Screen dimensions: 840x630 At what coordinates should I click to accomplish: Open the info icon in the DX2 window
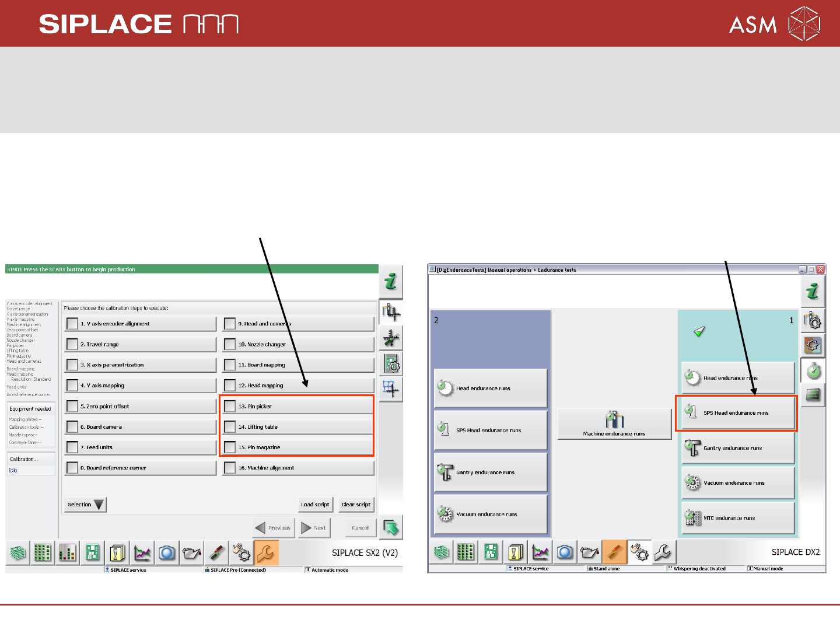pos(813,290)
